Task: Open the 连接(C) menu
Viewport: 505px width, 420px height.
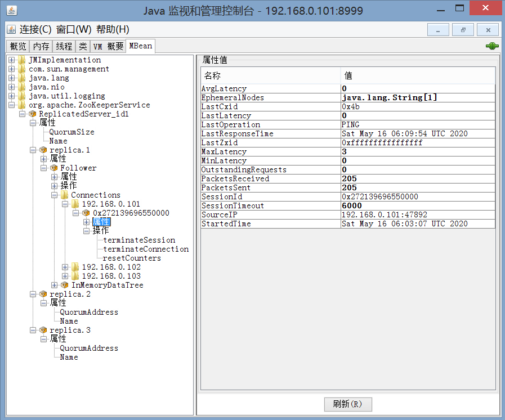Action: [35, 30]
